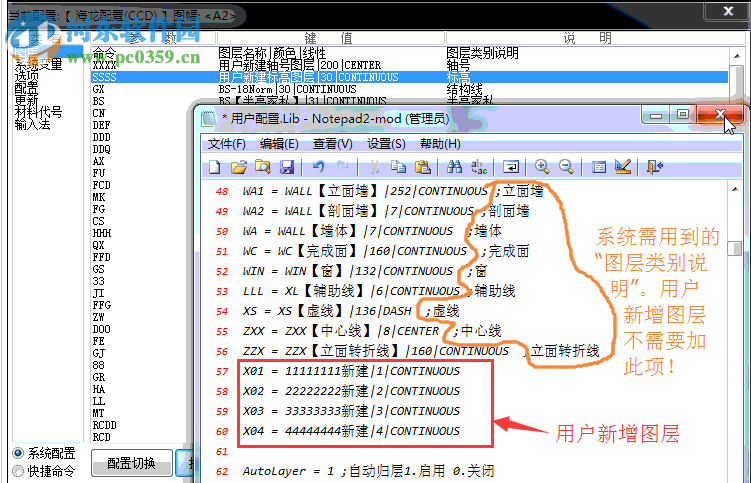This screenshot has width=751, height=483.
Task: Click up arrow of the Notepad2 editor scrollbar
Action: tap(735, 189)
